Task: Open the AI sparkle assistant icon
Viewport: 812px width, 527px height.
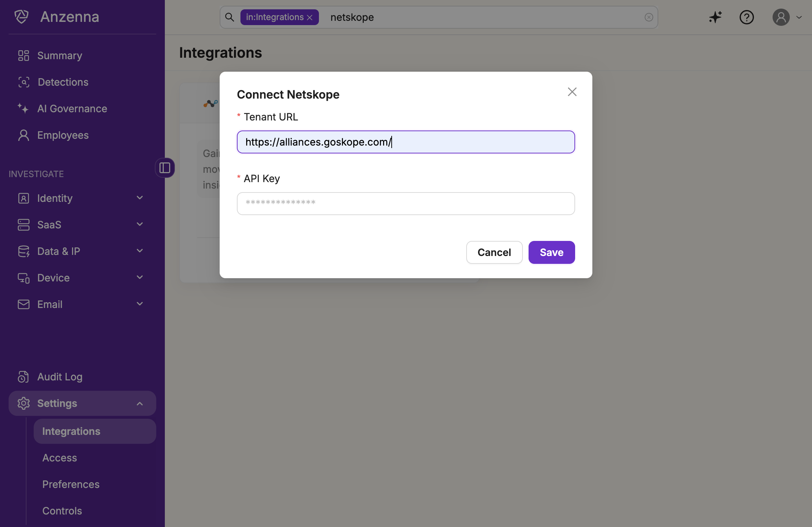Action: [715, 17]
